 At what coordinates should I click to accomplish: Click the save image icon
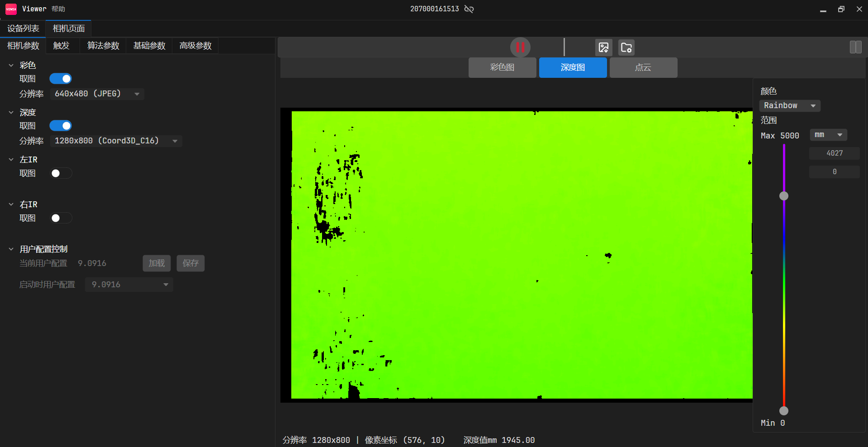(x=603, y=47)
